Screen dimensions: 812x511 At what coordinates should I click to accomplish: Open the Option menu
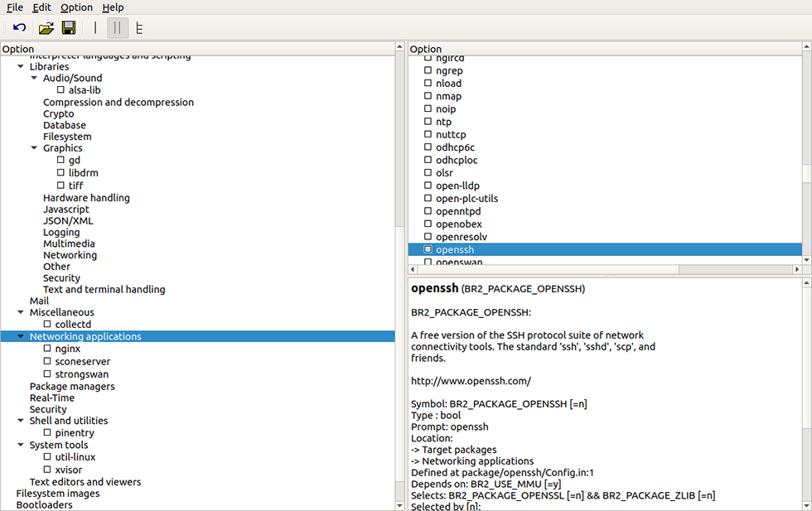point(76,7)
